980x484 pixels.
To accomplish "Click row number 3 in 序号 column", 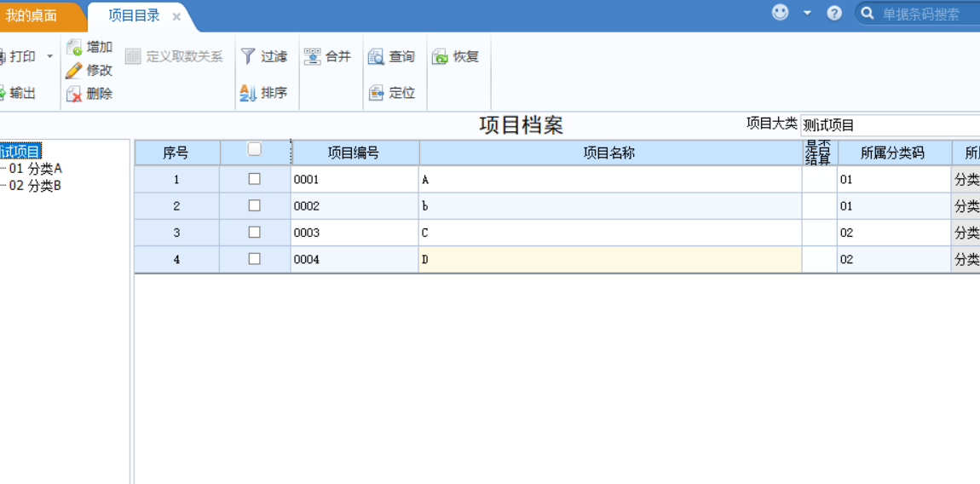I will [x=177, y=233].
